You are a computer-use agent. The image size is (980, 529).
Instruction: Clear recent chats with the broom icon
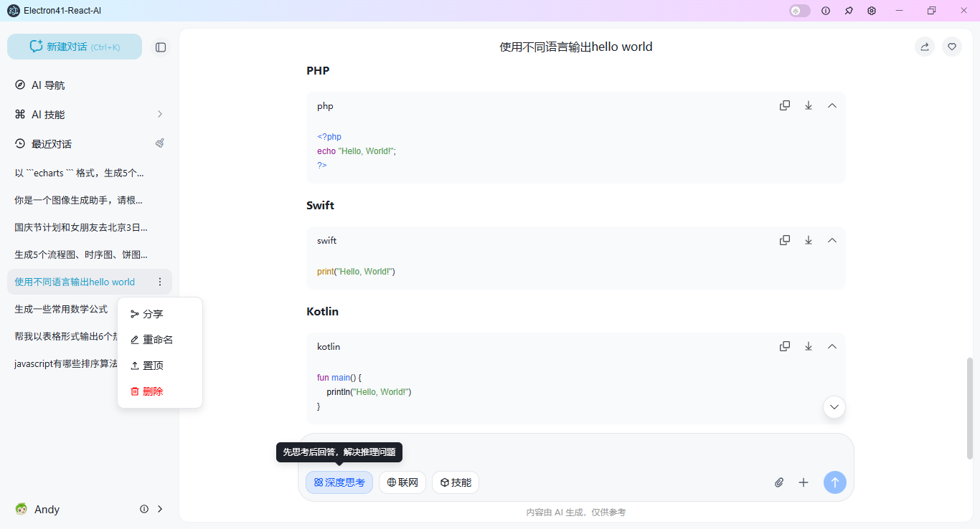coord(160,143)
